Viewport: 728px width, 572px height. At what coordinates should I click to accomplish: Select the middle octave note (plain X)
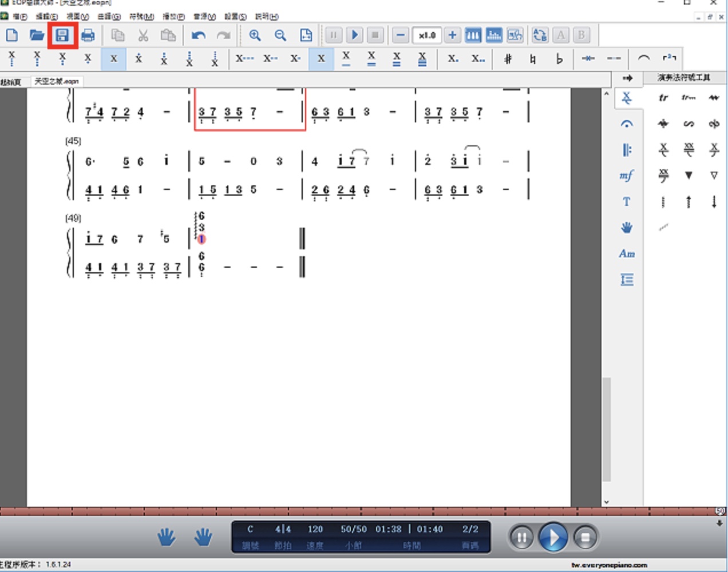pos(113,58)
